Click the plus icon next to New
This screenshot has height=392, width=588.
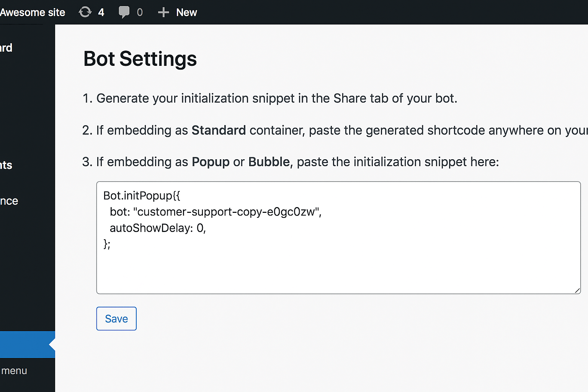163,12
